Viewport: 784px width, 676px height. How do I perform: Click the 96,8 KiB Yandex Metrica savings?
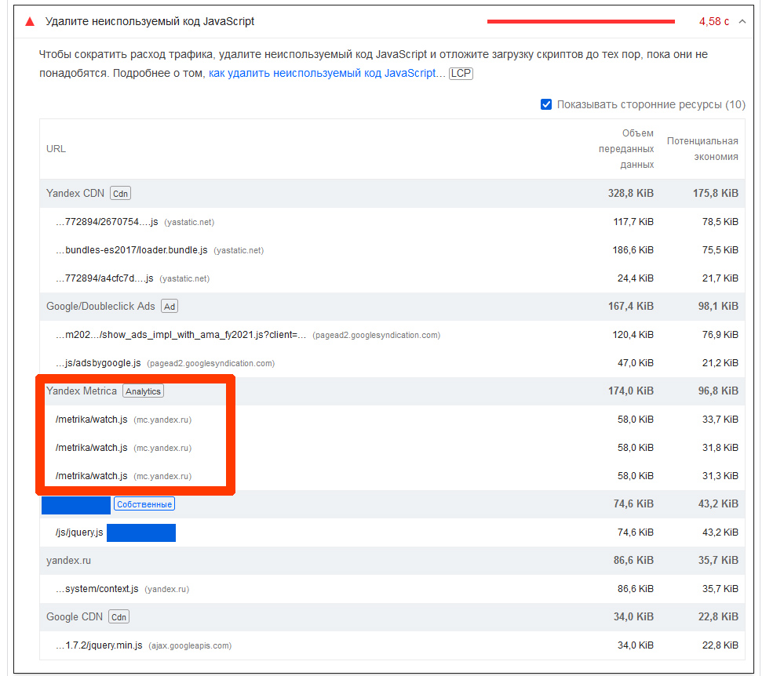coord(718,391)
